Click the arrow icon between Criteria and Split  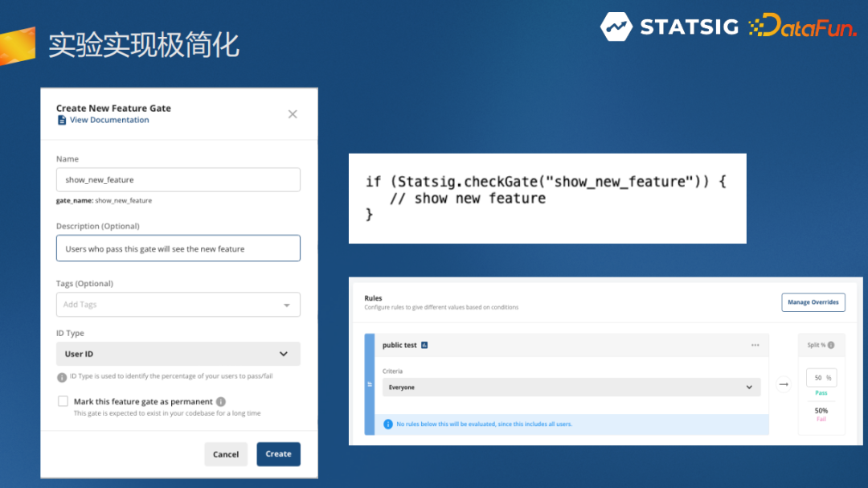783,384
